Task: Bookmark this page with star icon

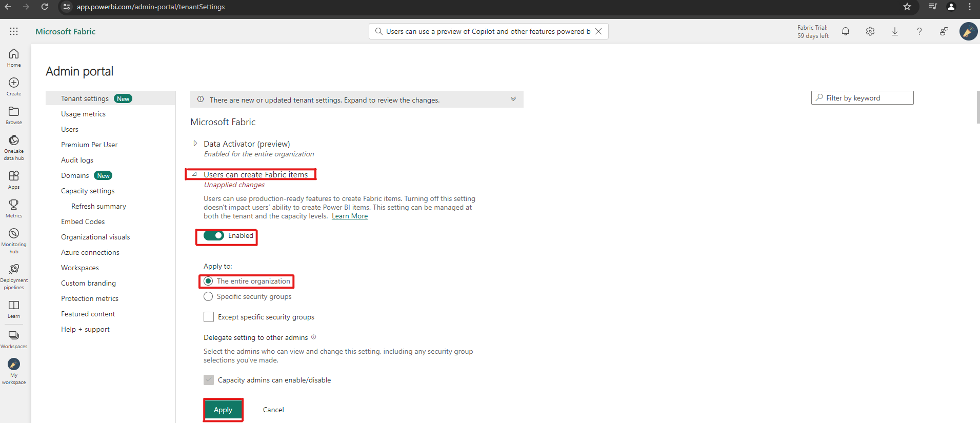Action: click(x=907, y=7)
